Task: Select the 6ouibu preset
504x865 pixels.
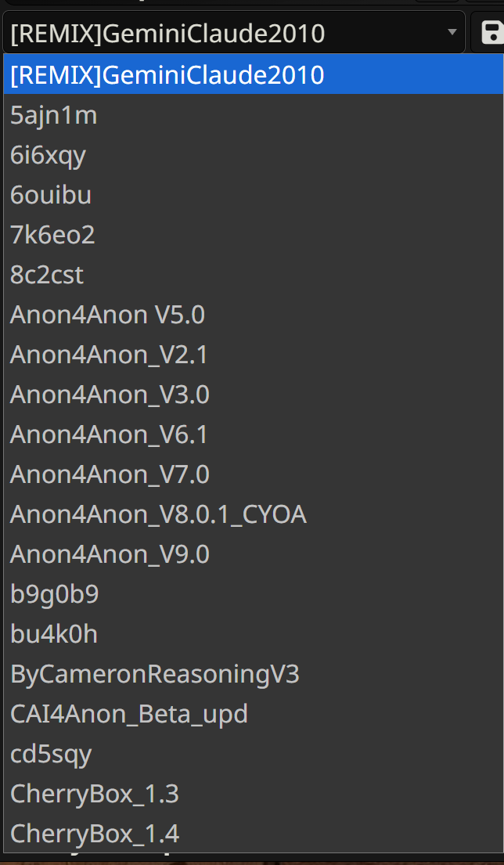Action: pos(51,196)
